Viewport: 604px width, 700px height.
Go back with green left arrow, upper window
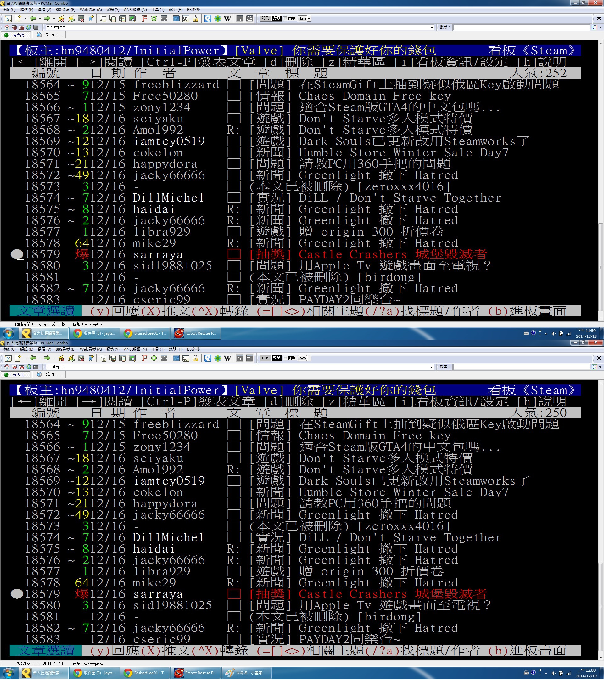point(32,19)
